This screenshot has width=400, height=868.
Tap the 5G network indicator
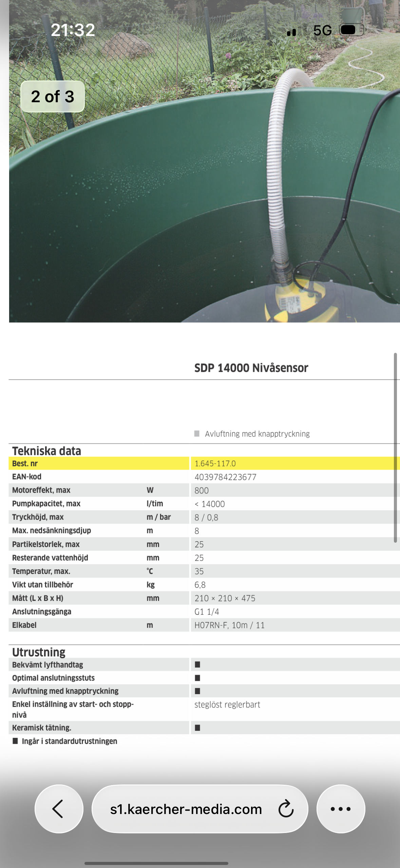tap(322, 31)
